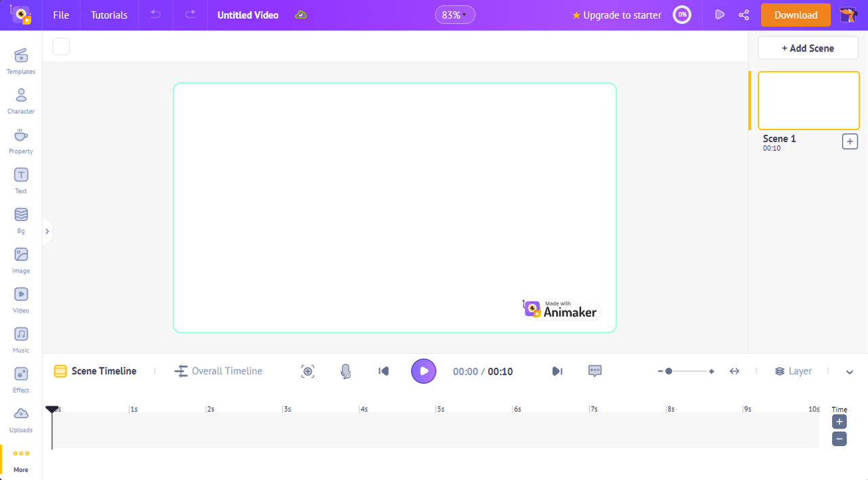Image resolution: width=868 pixels, height=480 pixels.
Task: Open the Uploads panel
Action: tap(21, 420)
